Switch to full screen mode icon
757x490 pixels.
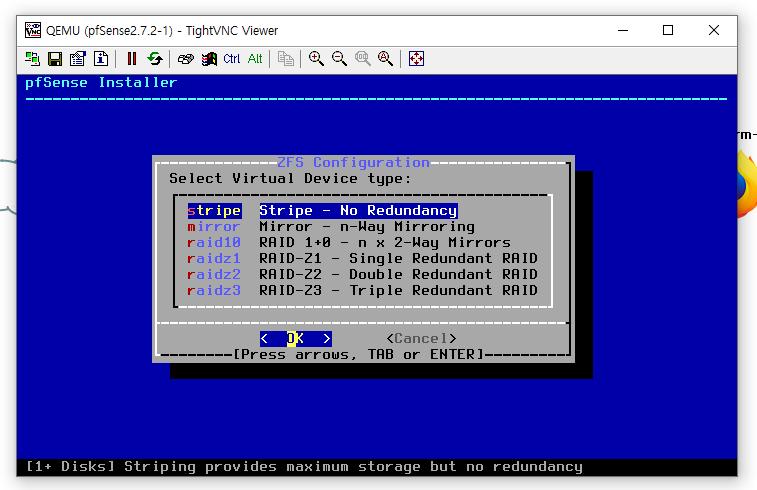click(x=416, y=59)
